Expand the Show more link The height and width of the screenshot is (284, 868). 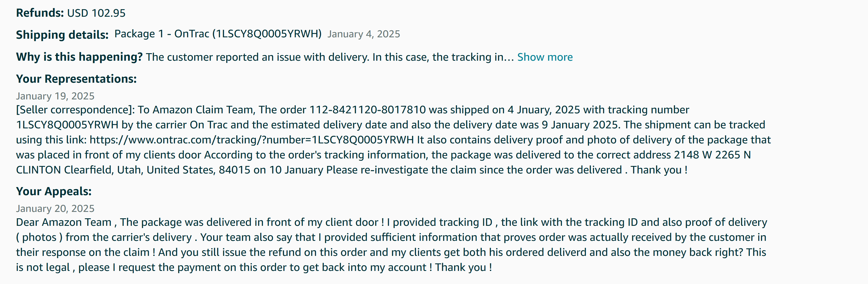coord(545,57)
